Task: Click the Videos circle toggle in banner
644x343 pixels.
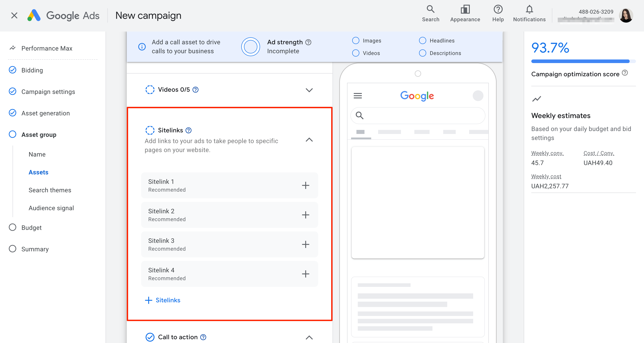Action: pyautogui.click(x=356, y=53)
